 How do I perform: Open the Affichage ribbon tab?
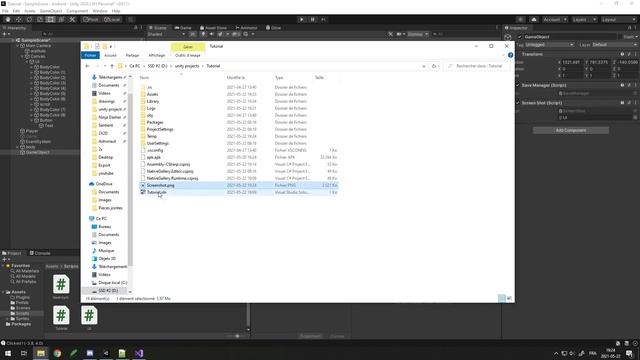click(x=157, y=55)
